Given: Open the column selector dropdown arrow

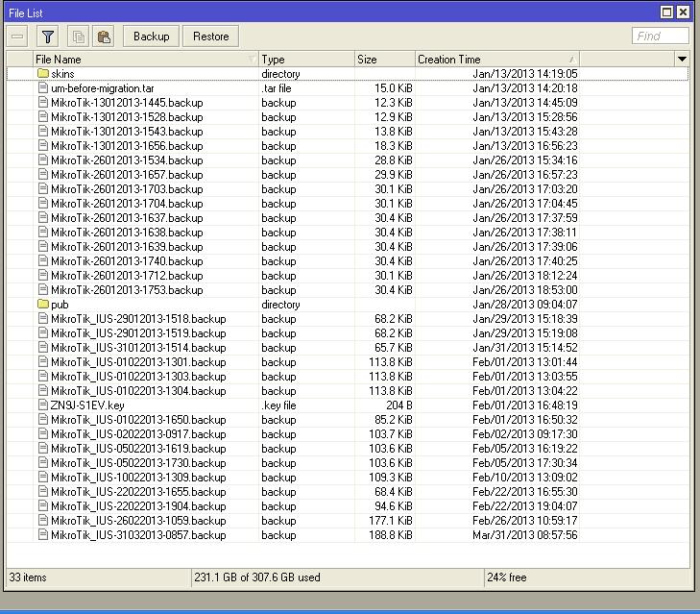Looking at the screenshot, I should (x=682, y=59).
